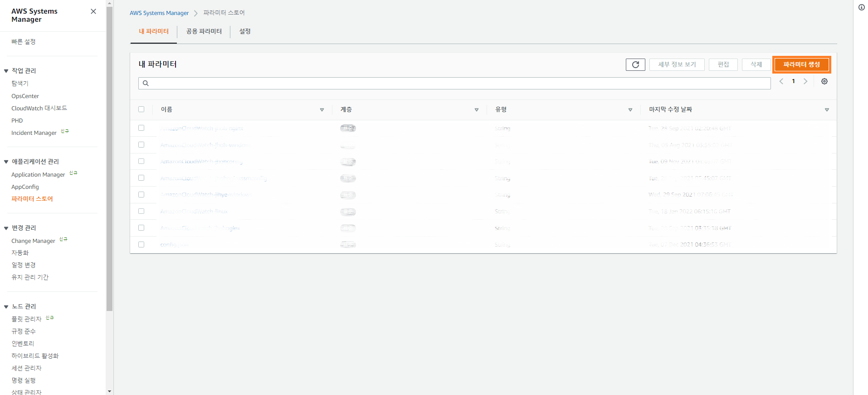
Task: Check the config.json row checkbox
Action: point(141,244)
